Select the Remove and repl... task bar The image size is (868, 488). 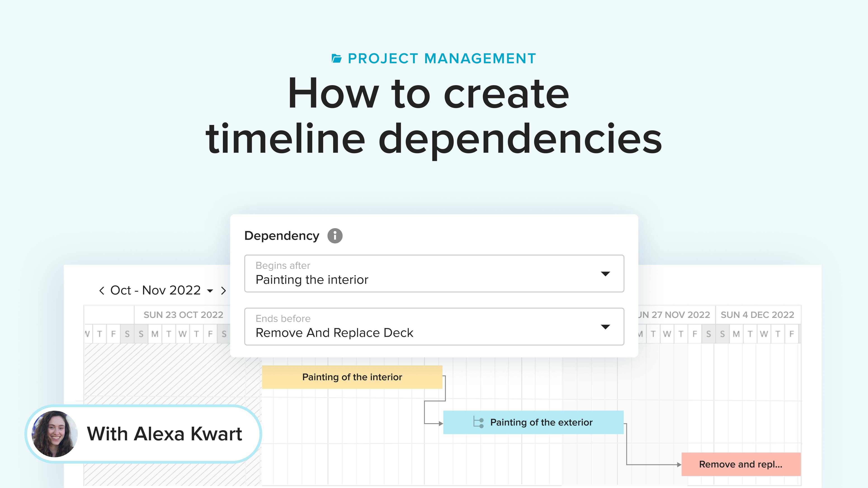click(x=741, y=465)
